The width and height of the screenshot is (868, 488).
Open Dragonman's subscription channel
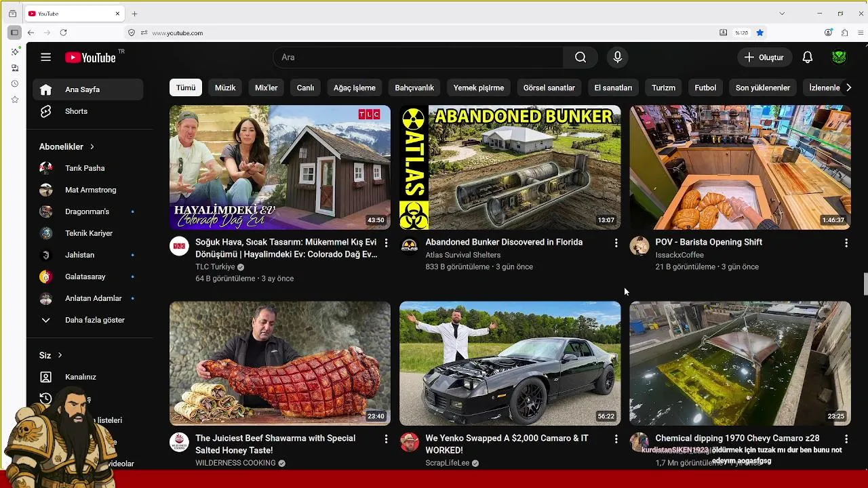pyautogui.click(x=88, y=211)
